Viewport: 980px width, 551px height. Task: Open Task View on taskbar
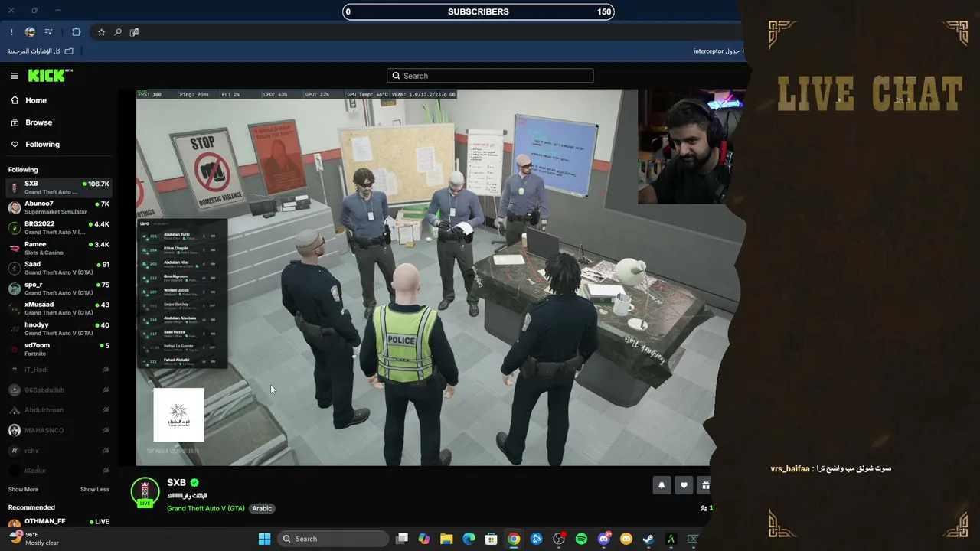(402, 539)
